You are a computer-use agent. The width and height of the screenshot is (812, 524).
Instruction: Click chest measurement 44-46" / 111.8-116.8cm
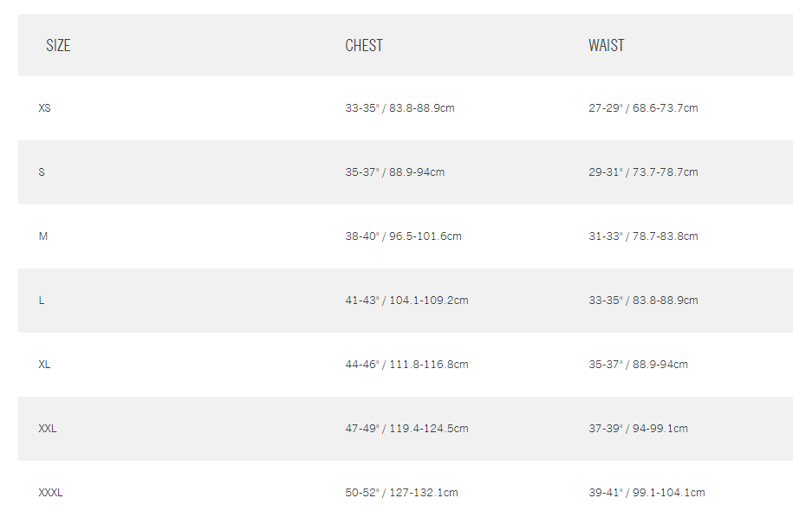pos(406,365)
